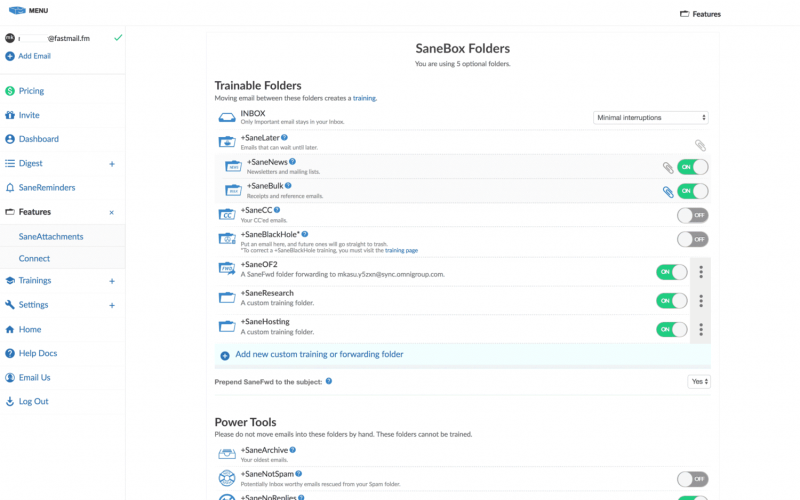Open the Prepend SaneFwd Yes dropdown

pos(699,382)
